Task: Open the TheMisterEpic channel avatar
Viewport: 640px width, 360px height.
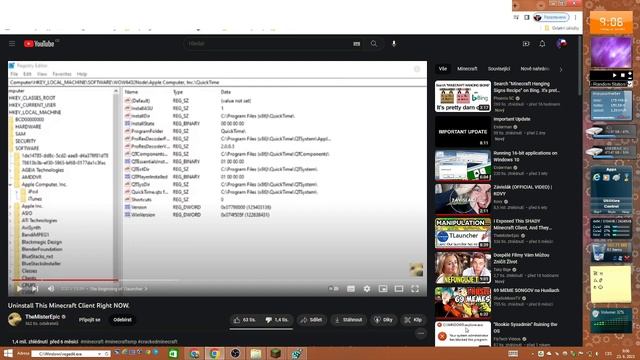Action: click(x=15, y=319)
